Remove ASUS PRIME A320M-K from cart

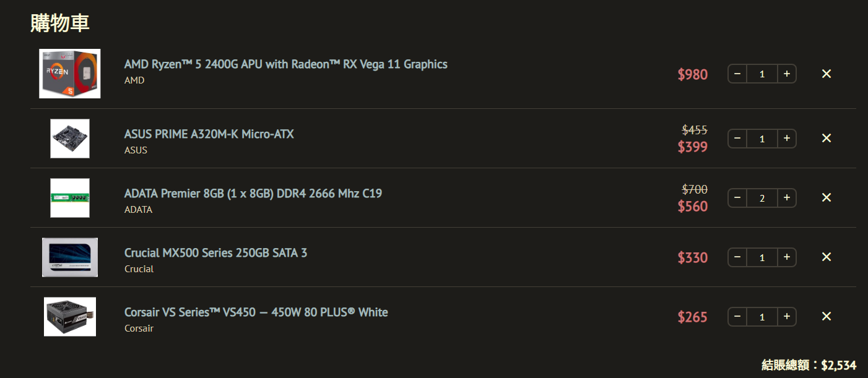pos(826,138)
